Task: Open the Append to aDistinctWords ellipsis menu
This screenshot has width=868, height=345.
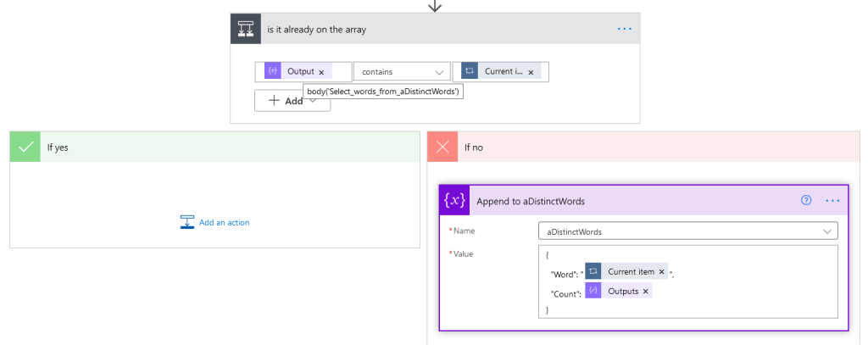Action: coord(832,201)
